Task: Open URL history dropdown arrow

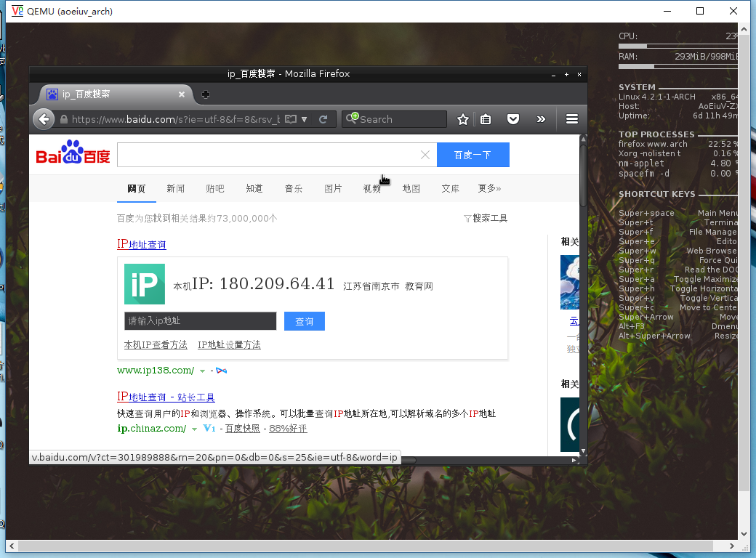Action: tap(305, 119)
